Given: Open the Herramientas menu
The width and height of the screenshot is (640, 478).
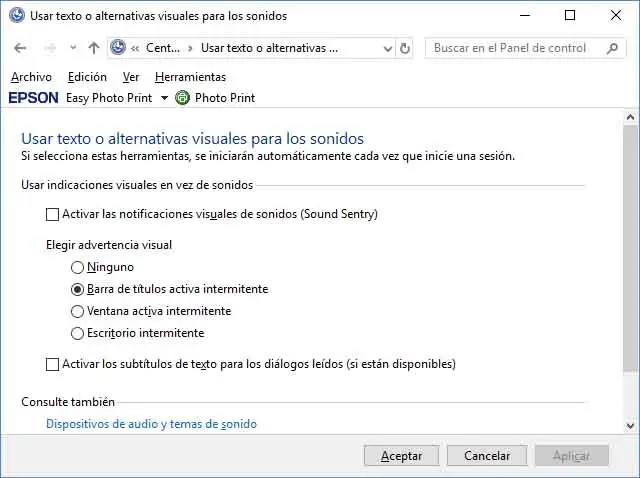Looking at the screenshot, I should pos(190,77).
